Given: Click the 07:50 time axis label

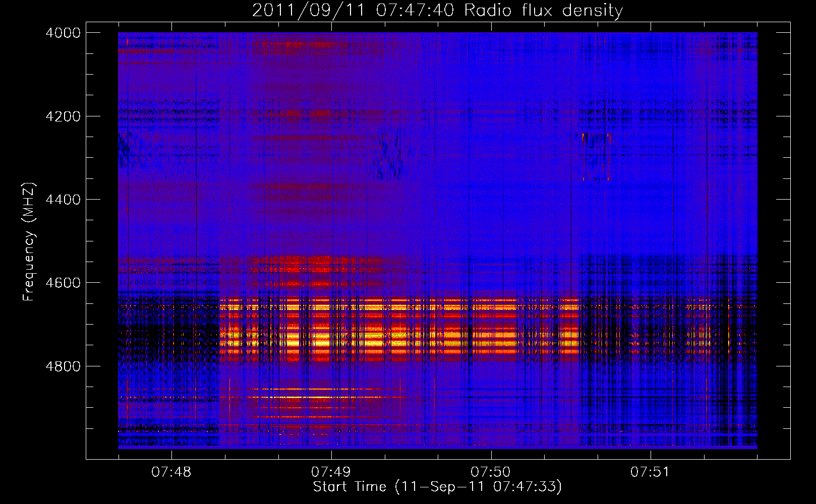Looking at the screenshot, I should pyautogui.click(x=491, y=472).
